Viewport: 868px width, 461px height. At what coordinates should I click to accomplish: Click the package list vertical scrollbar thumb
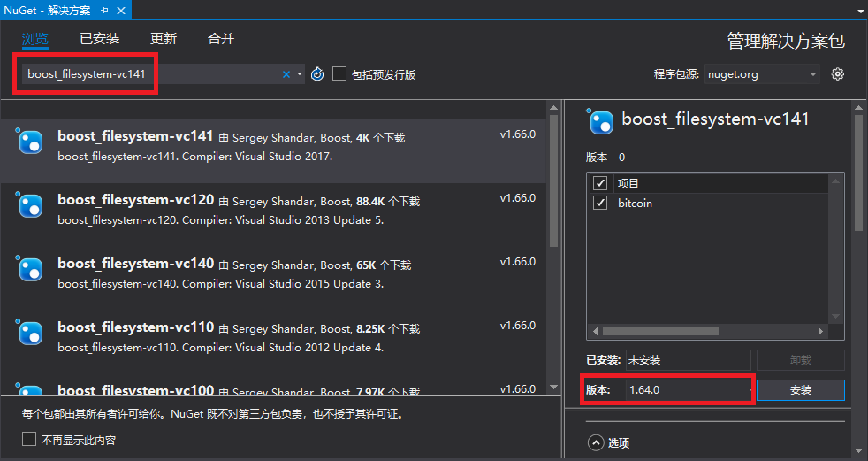click(x=553, y=181)
